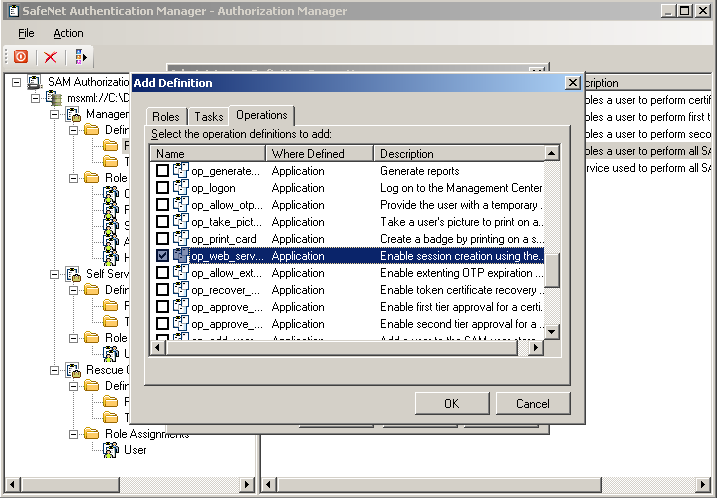Click the op_allow_otp operation icon
Image resolution: width=717 pixels, height=498 pixels.
pyautogui.click(x=181, y=204)
